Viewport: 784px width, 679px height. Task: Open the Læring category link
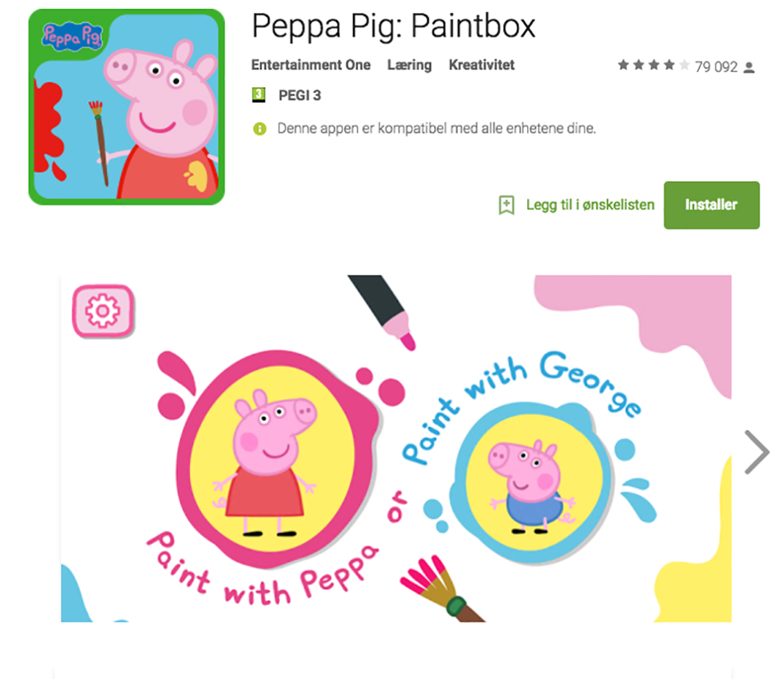pyautogui.click(x=410, y=65)
